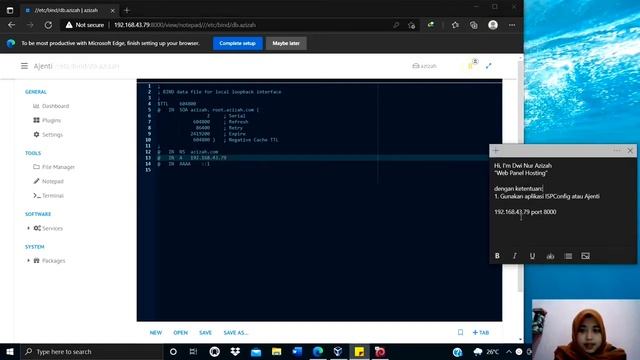
Task: Open Settings in the sidebar
Action: (x=48, y=135)
